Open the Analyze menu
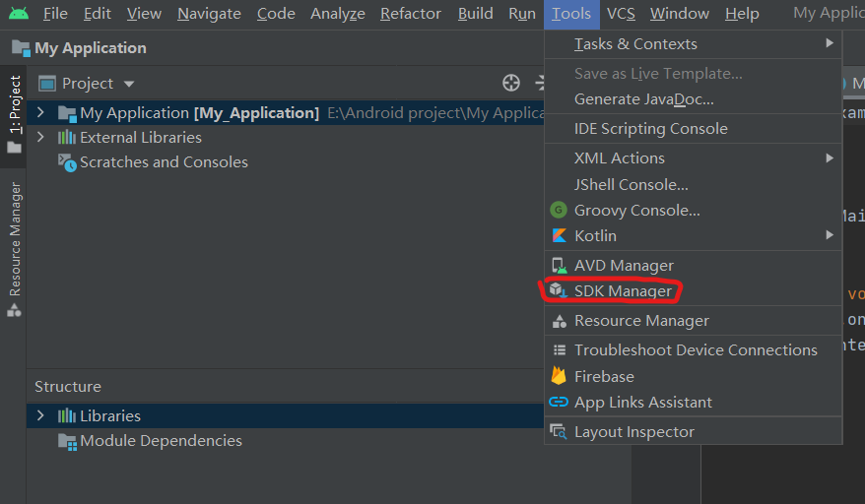The height and width of the screenshot is (504, 865). click(338, 13)
